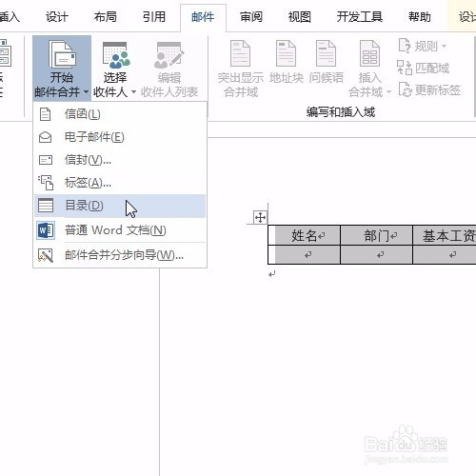
Task: Expand the 插入合并域 dropdown arrow
Action: [388, 92]
